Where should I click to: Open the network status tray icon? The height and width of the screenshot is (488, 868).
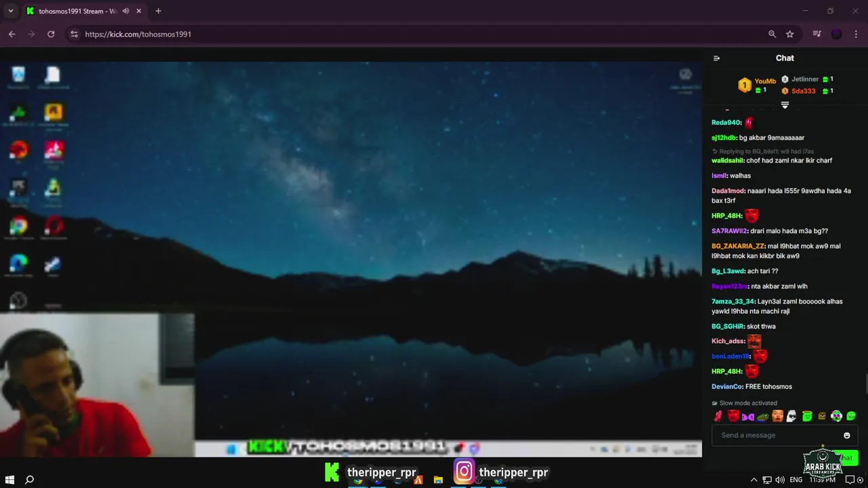point(767,480)
